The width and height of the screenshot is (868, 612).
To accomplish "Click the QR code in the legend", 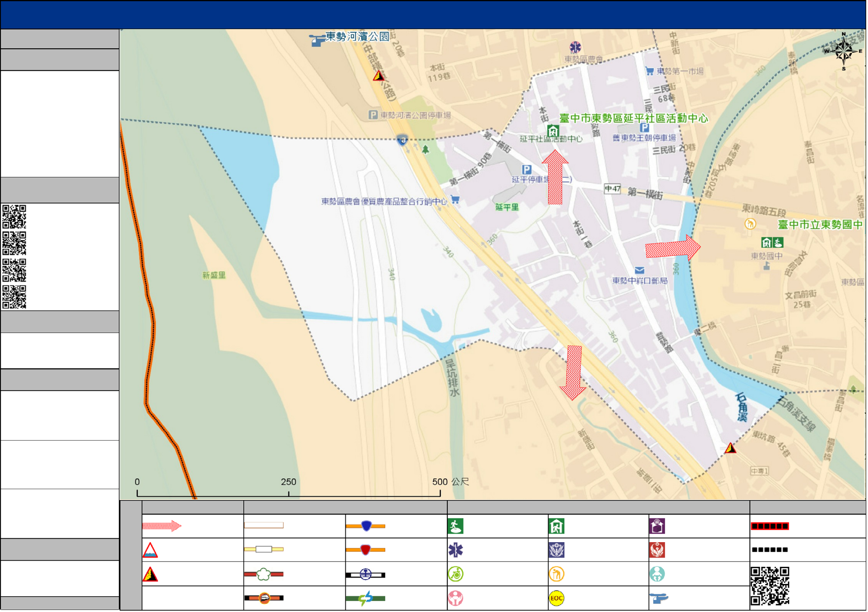I will coord(770,586).
